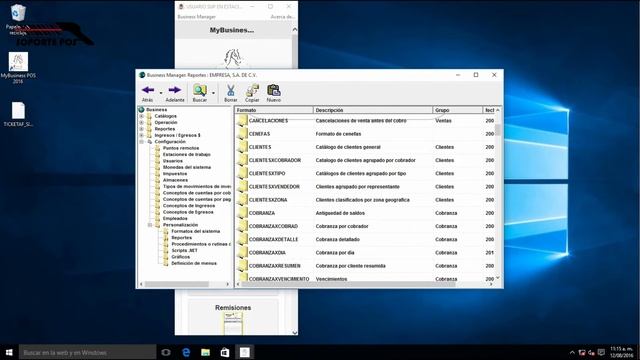
Task: Select Estaciones de trabajo folder
Action: coord(187,154)
